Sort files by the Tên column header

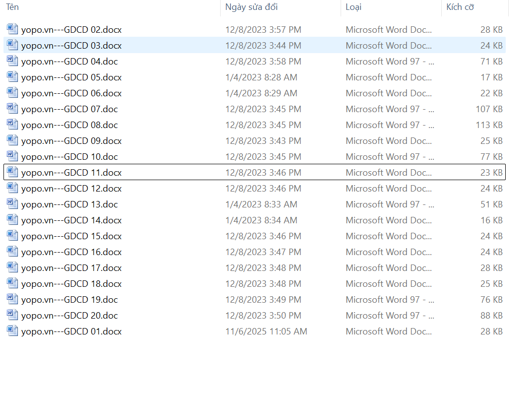click(x=12, y=7)
